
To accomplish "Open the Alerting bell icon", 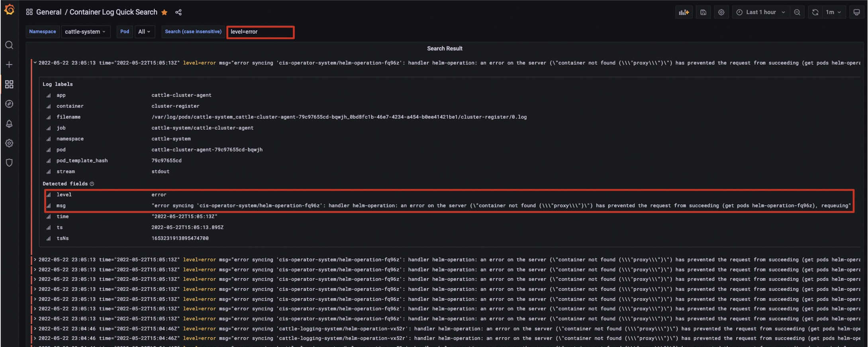I will [9, 124].
